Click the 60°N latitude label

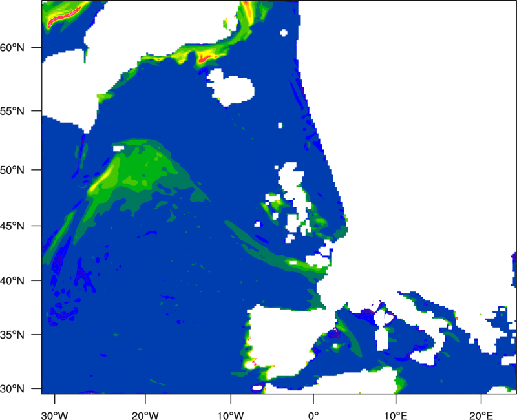pyautogui.click(x=12, y=47)
